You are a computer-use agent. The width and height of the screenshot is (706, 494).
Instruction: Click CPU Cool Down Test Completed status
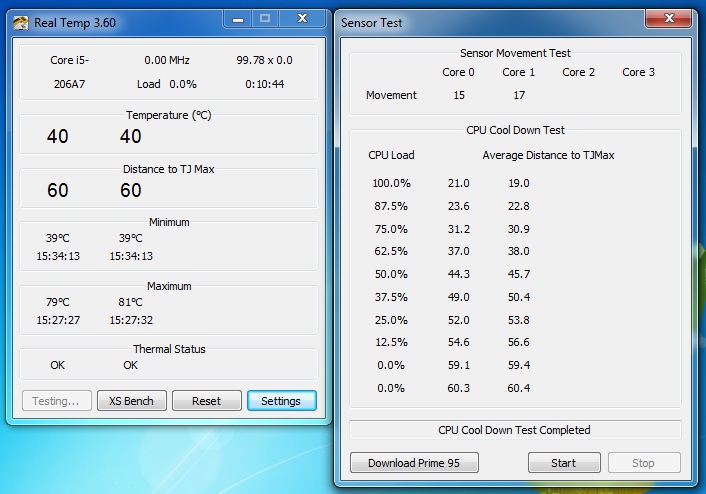click(515, 430)
